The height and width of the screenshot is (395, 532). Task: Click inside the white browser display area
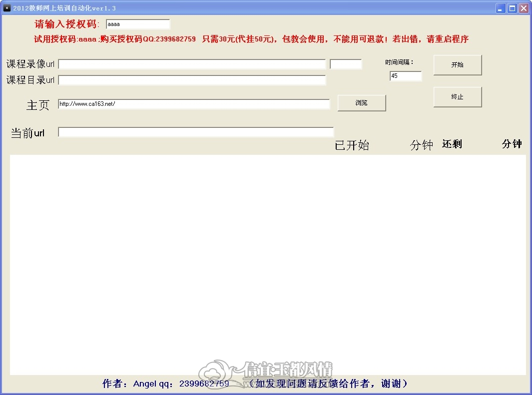tap(268, 265)
